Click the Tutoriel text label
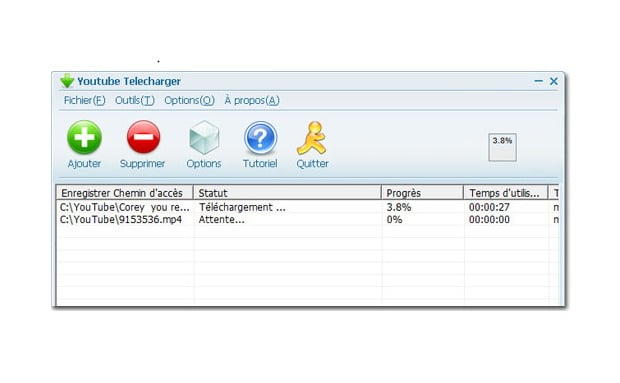620x383 pixels. (260, 164)
